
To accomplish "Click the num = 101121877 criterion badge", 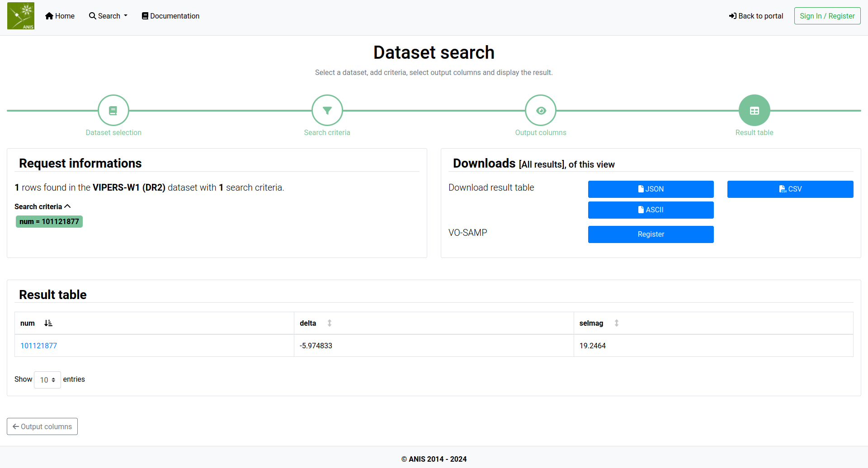I will click(49, 221).
